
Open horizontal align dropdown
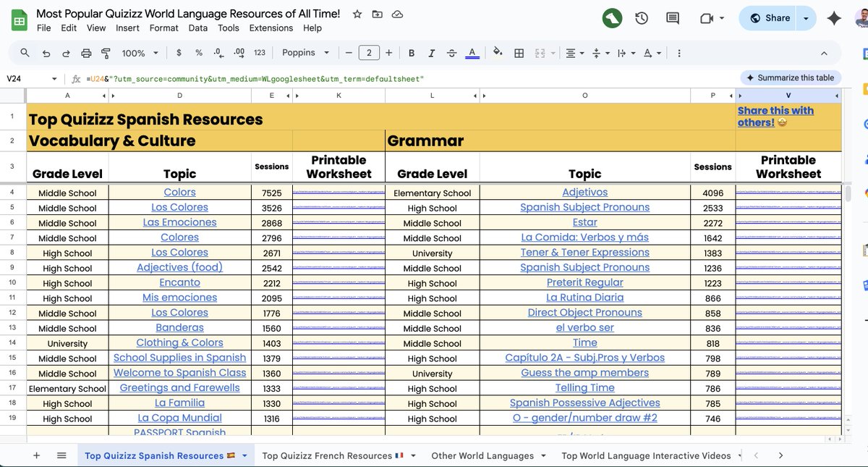(x=574, y=53)
